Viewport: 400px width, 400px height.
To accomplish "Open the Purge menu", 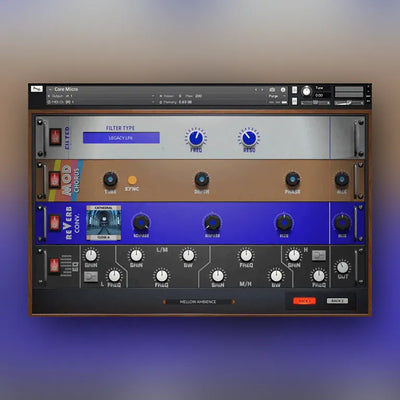I will (x=277, y=96).
